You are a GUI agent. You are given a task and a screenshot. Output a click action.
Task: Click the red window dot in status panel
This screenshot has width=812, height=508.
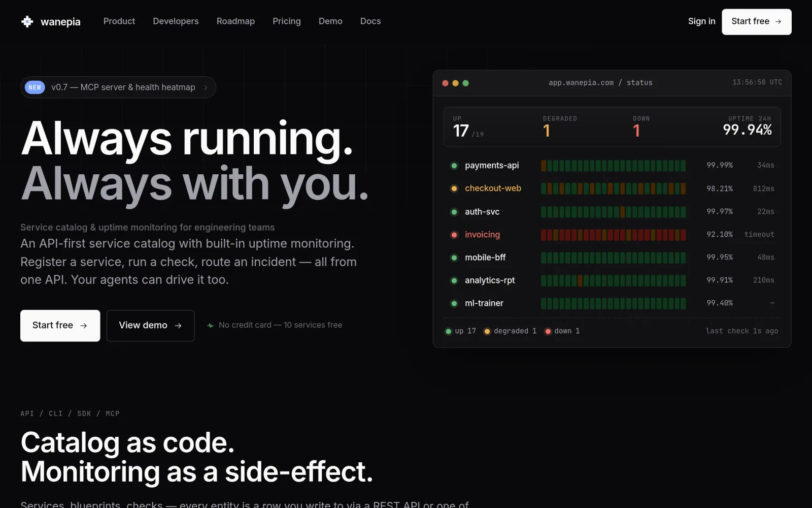(x=445, y=83)
